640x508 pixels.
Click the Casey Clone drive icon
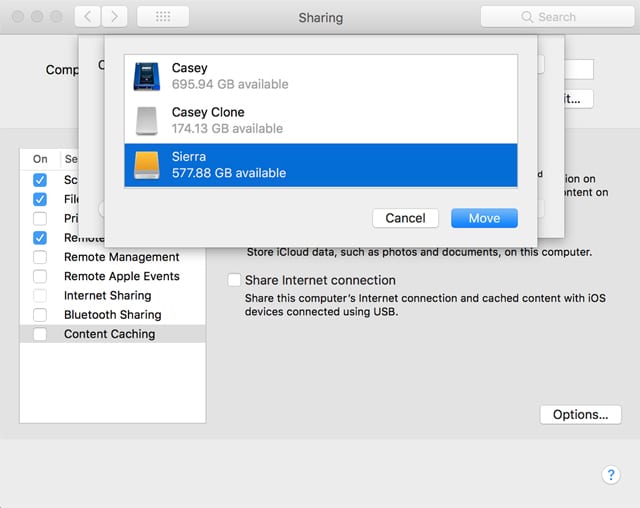click(148, 121)
